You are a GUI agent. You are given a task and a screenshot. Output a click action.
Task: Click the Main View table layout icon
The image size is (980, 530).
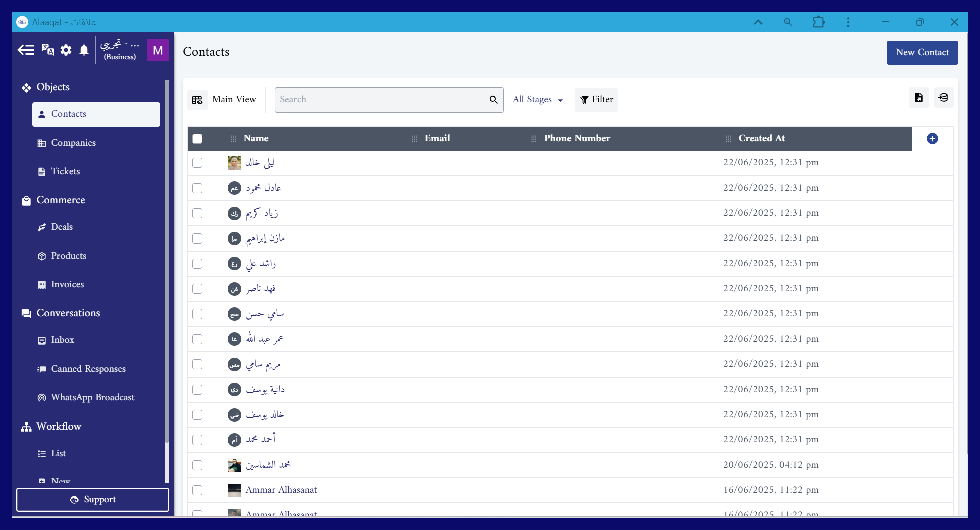(197, 100)
